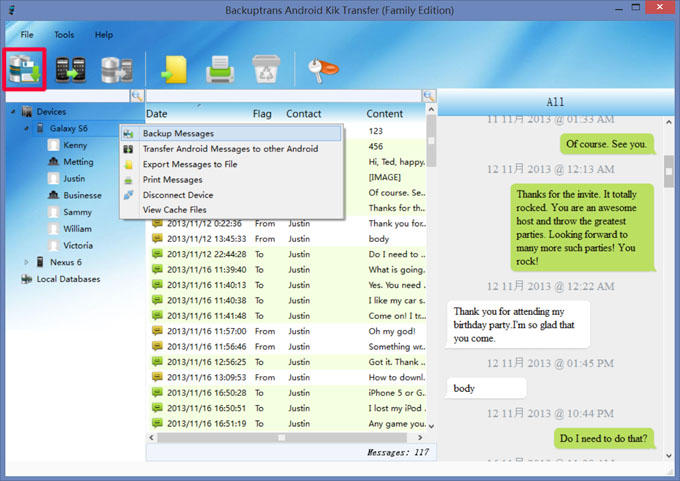
Task: Choose Transfer Android Messages to other Android
Action: point(232,149)
